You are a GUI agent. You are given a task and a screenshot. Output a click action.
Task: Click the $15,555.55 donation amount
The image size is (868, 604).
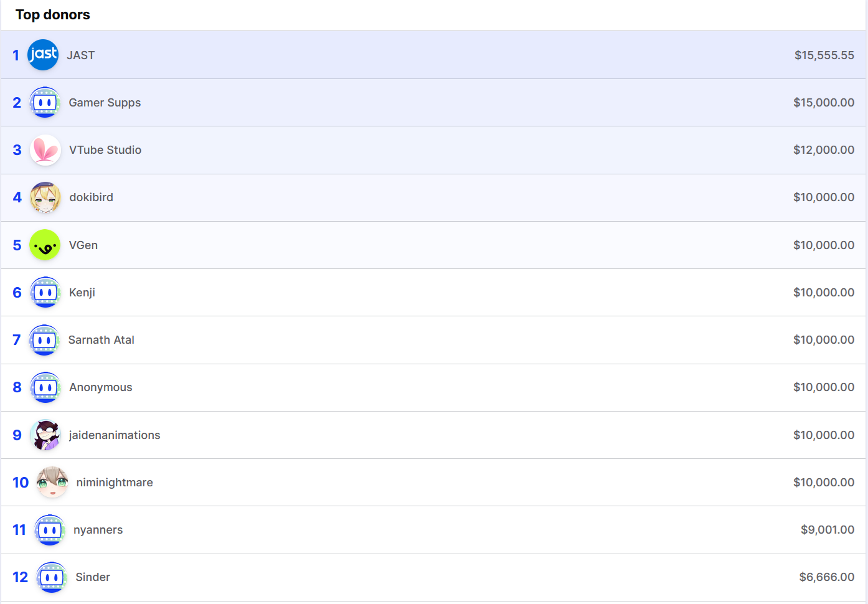tap(824, 55)
